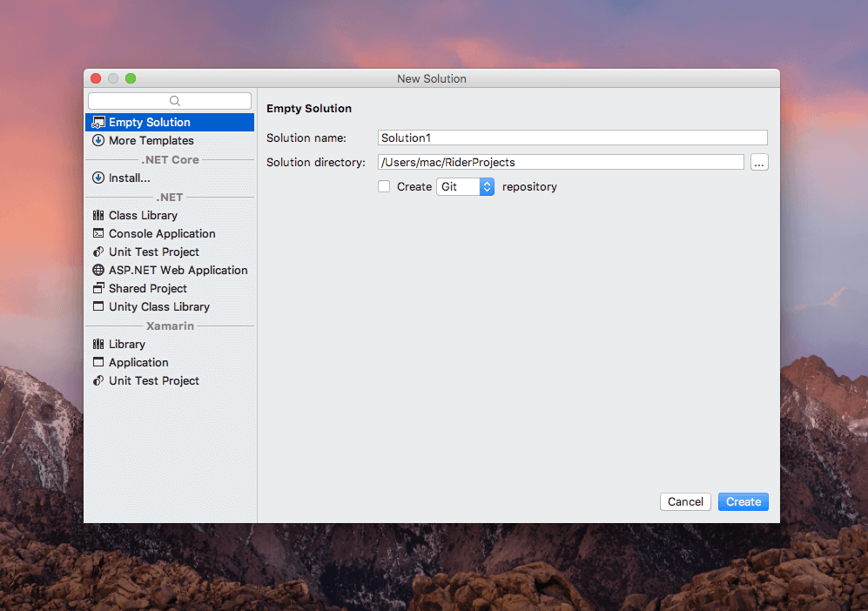This screenshot has height=611, width=868.
Task: Select the Empty Solution template icon
Action: [x=98, y=123]
